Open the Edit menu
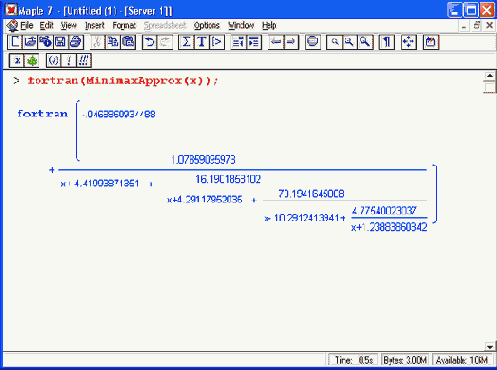Viewport: 497px width, 370px height. coord(46,25)
